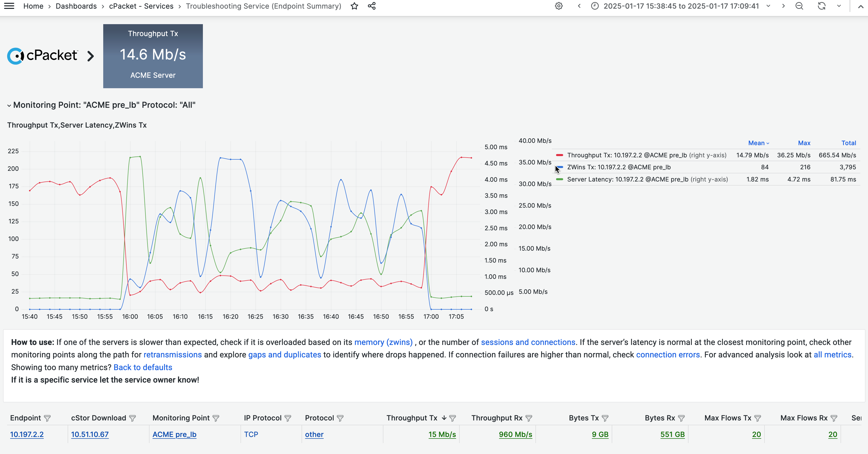868x454 pixels.
Task: Filter the Protocol column
Action: point(340,418)
